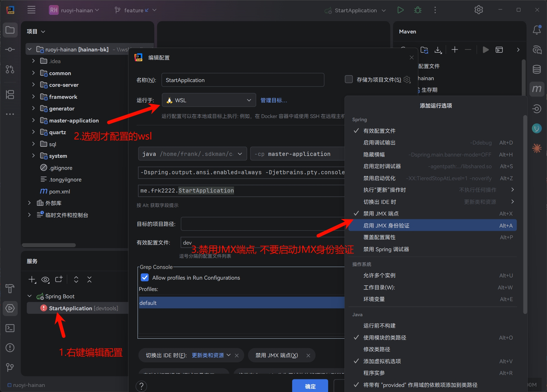
Task: Uncheck the 有效配置文件 option
Action: click(x=432, y=131)
